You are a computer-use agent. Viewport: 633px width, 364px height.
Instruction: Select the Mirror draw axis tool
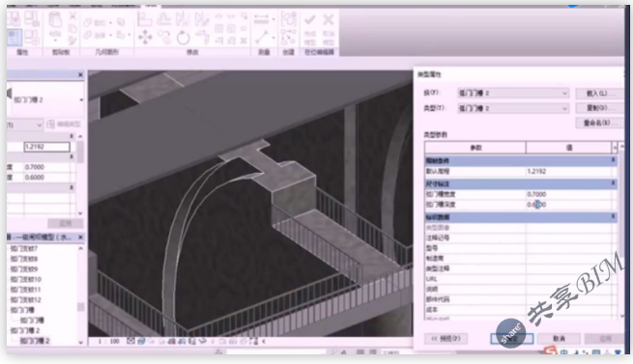202,19
